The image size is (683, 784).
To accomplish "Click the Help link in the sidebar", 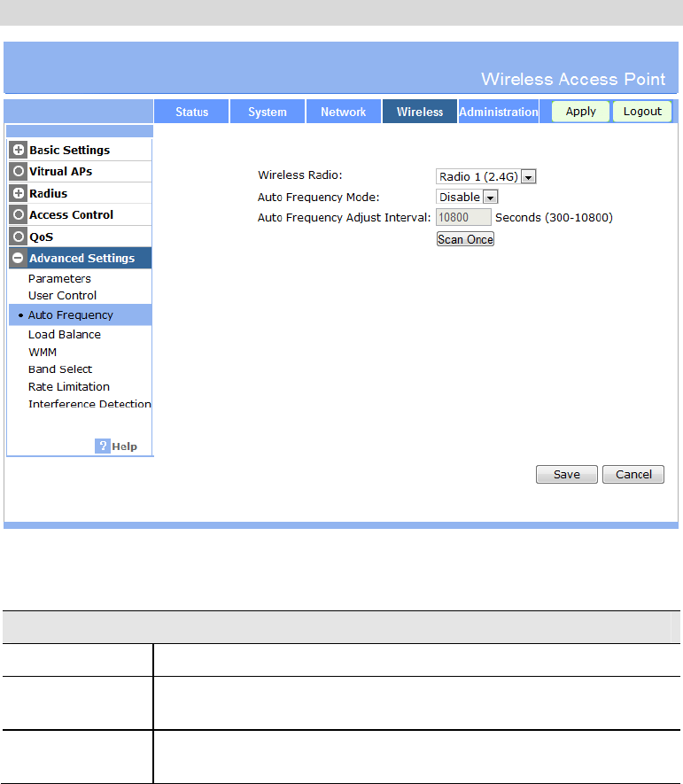I will point(124,446).
